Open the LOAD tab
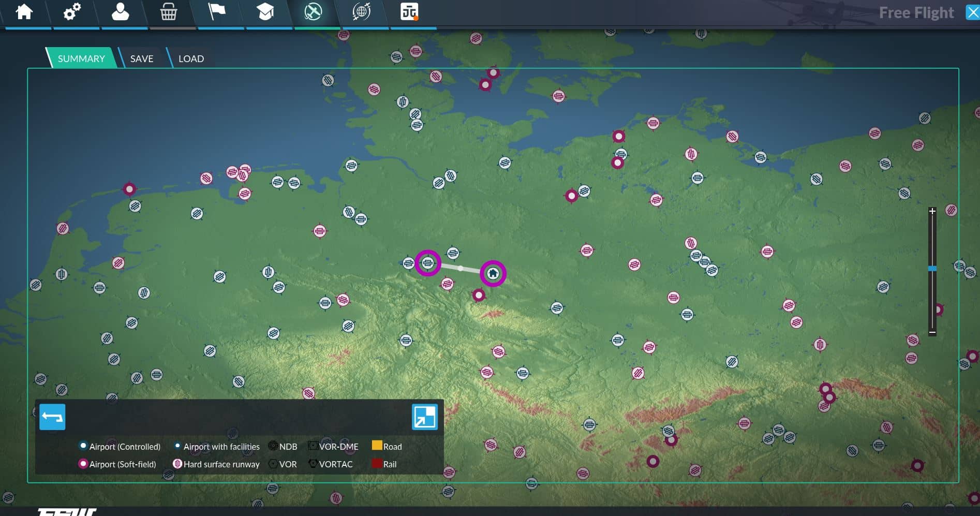The height and width of the screenshot is (516, 980). tap(191, 58)
